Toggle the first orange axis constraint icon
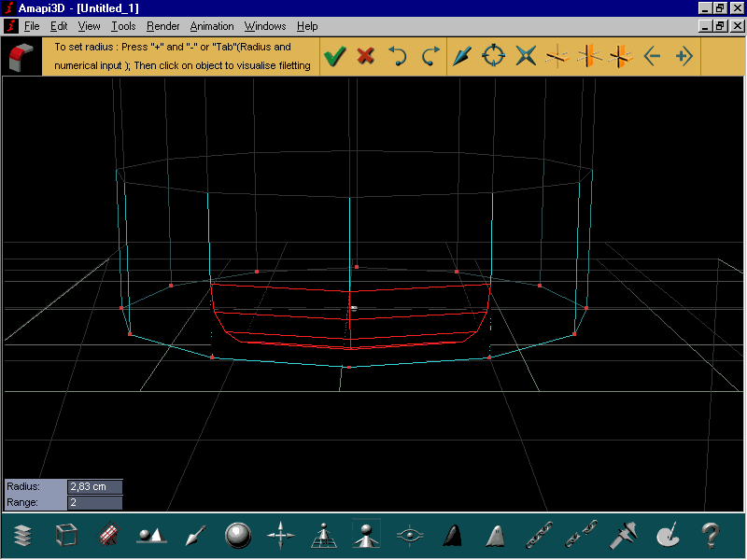This screenshot has width=747, height=560. click(x=557, y=57)
